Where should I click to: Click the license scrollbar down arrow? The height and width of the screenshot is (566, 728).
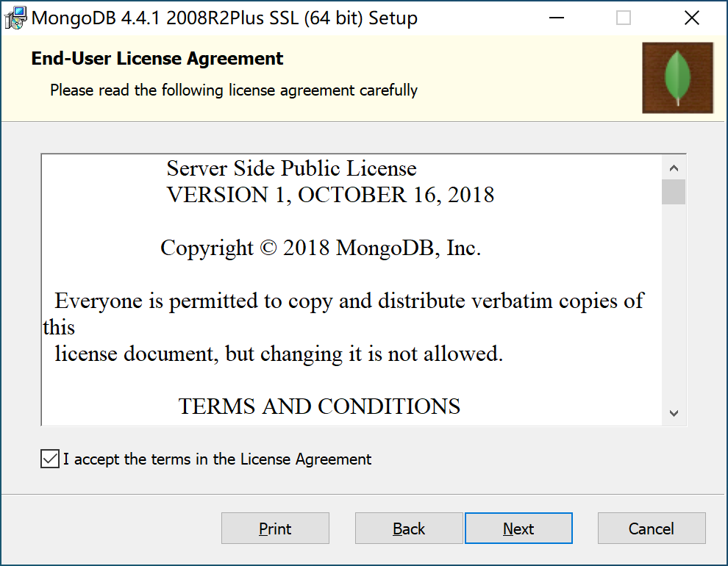674,413
